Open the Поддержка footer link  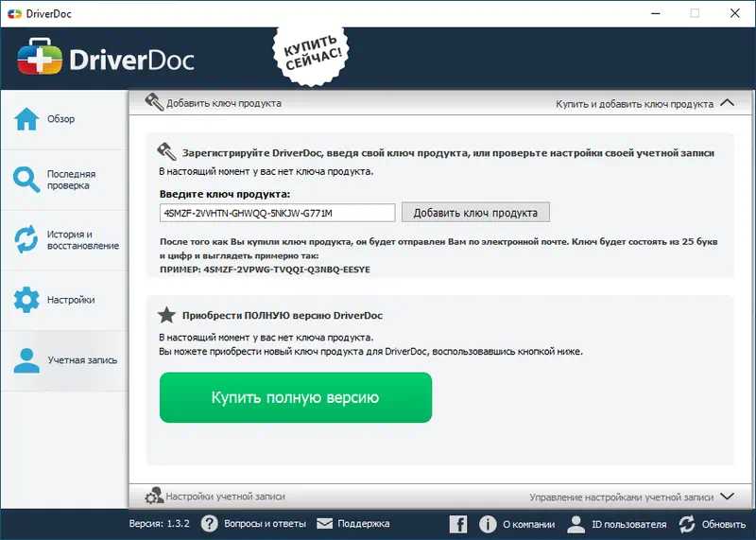[364, 524]
